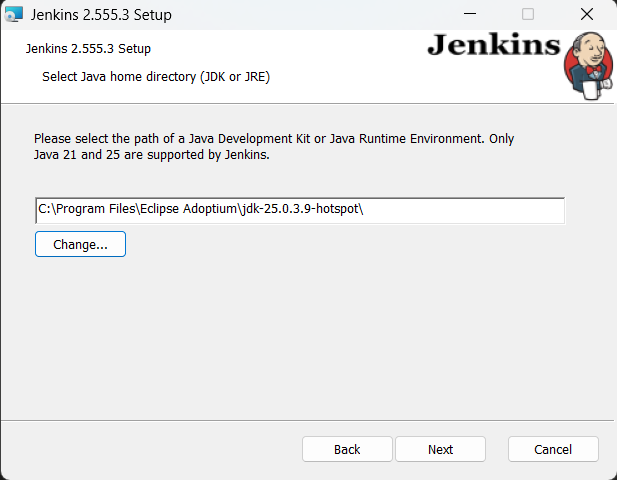Click the installer icon in title bar

click(14, 15)
